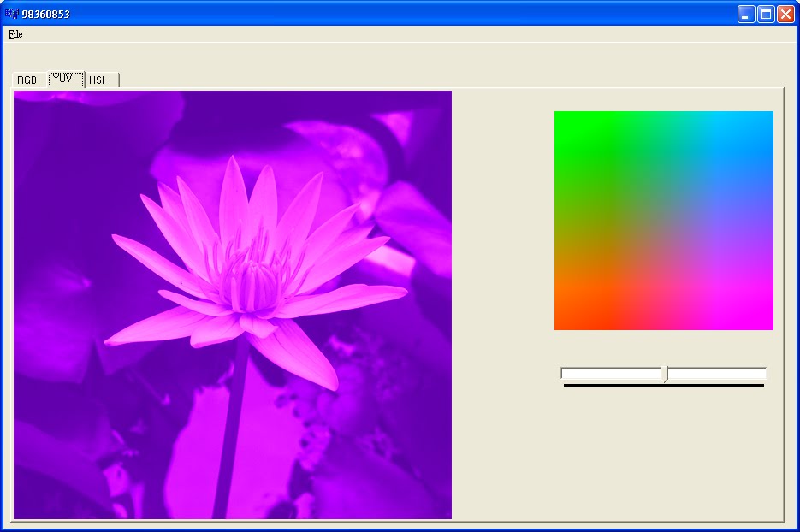
Task: Minimize the 98360853 window
Action: pos(746,15)
